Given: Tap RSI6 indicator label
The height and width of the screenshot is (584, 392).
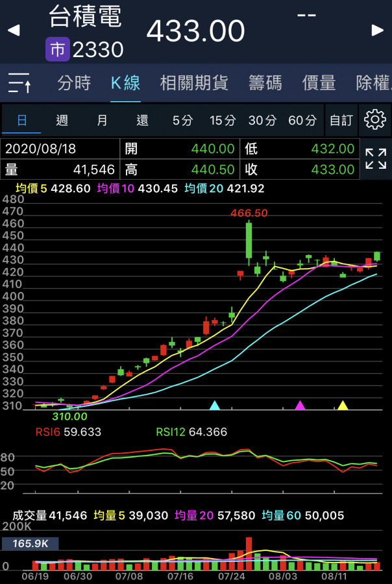Looking at the screenshot, I should [x=67, y=432].
